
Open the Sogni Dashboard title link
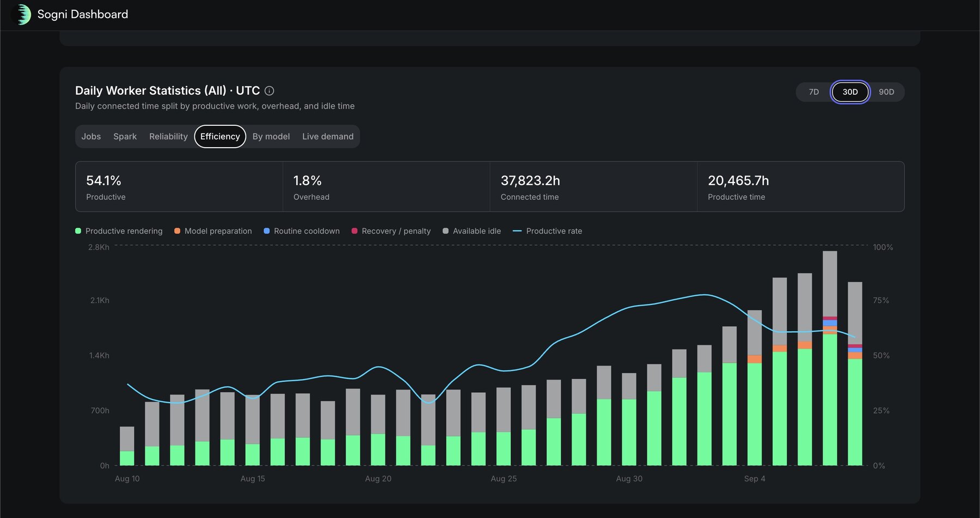pos(83,15)
